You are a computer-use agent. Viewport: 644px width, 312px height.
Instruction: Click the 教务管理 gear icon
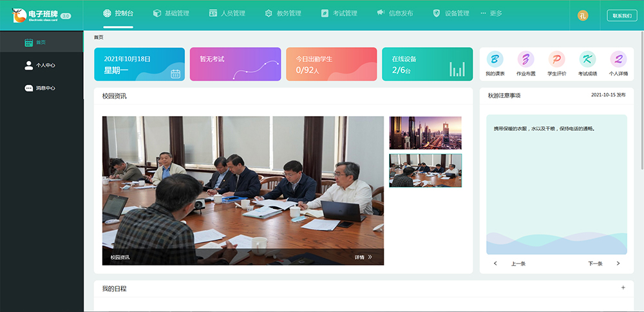click(269, 14)
